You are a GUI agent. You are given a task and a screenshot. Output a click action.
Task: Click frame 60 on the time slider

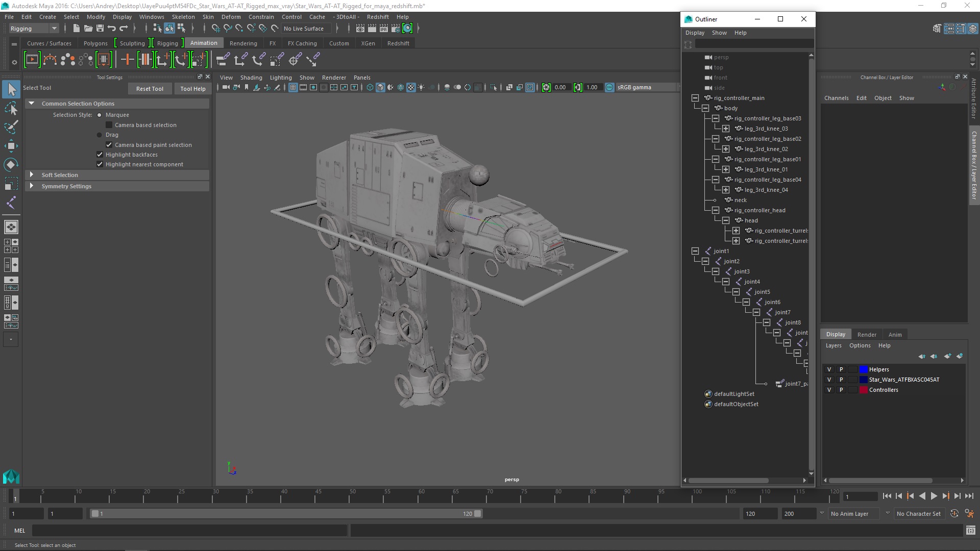click(421, 496)
